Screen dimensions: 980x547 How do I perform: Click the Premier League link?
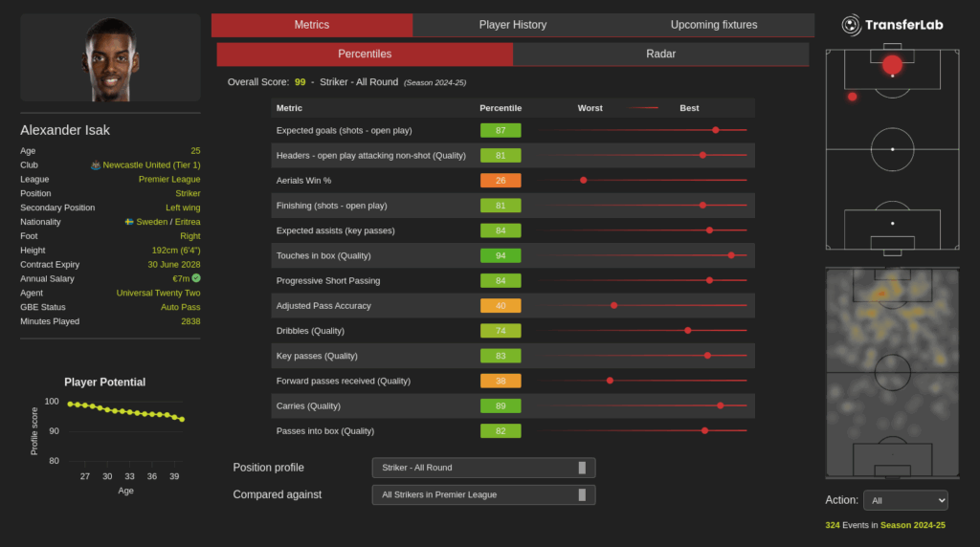[x=169, y=179]
